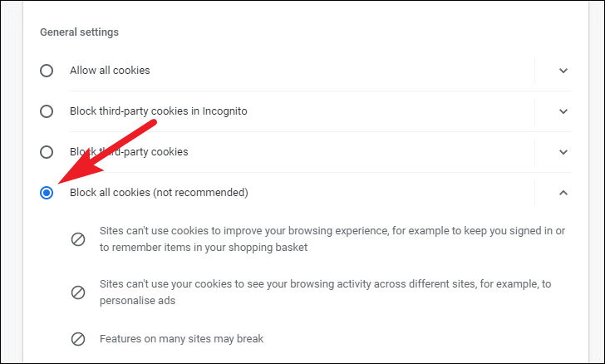The image size is (605, 364).
Task: Click Features on many sites may break text
Action: pos(181,339)
